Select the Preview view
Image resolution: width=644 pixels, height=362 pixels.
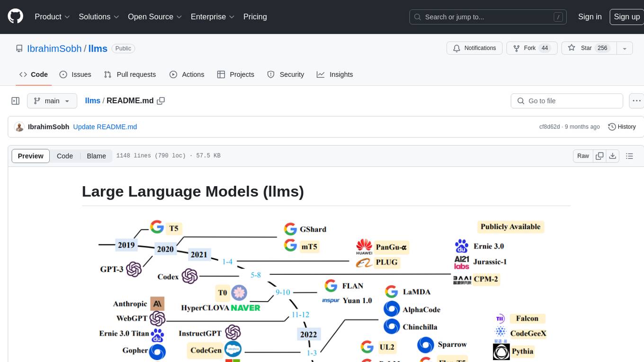[x=31, y=156]
